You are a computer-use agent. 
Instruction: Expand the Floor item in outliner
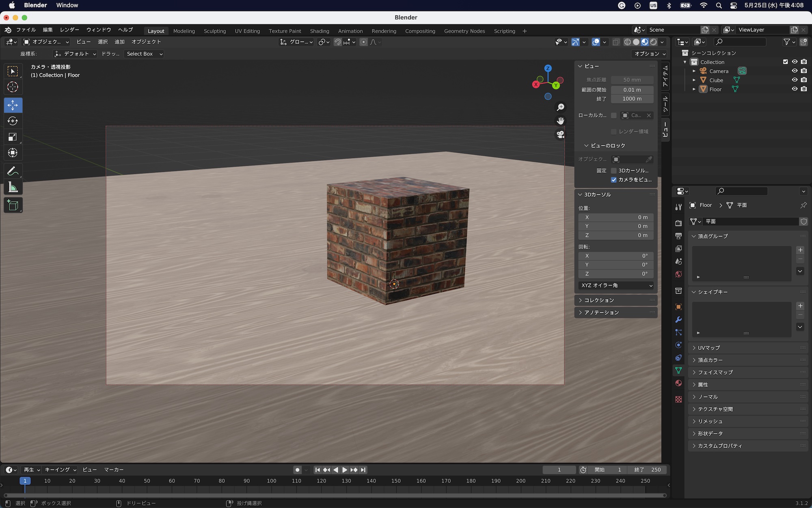coord(694,89)
